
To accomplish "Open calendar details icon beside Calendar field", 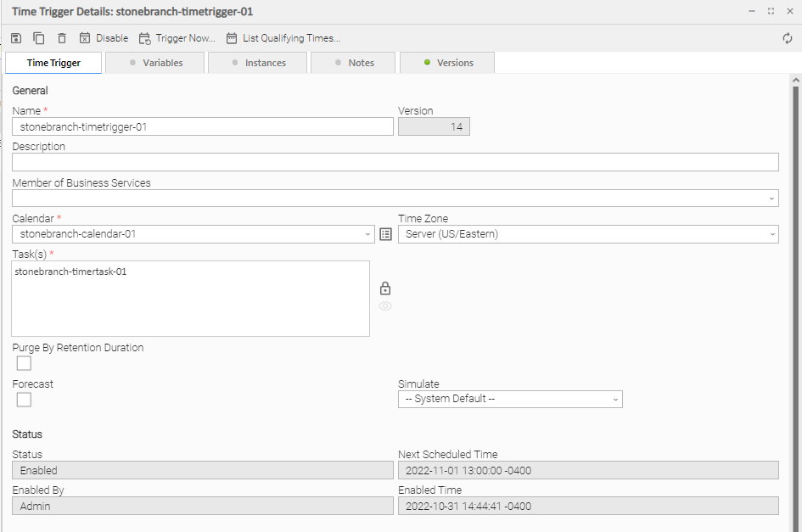I will [385, 234].
